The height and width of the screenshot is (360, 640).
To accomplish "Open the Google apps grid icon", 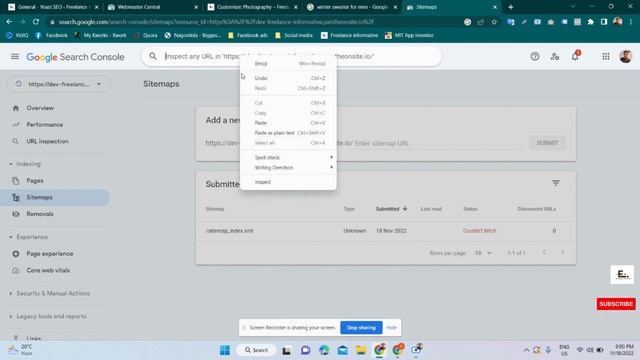I will point(606,57).
